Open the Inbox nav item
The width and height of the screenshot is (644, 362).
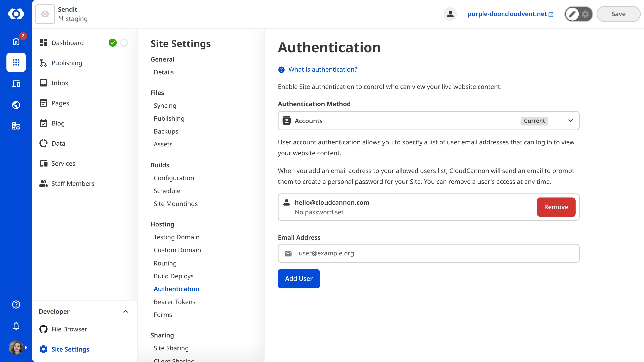click(x=60, y=83)
